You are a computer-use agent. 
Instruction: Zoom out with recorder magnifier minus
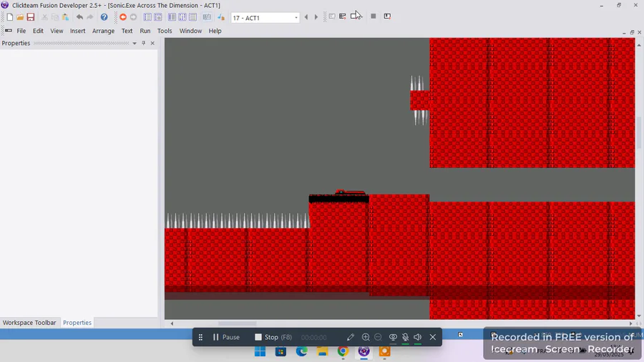pos(378,337)
